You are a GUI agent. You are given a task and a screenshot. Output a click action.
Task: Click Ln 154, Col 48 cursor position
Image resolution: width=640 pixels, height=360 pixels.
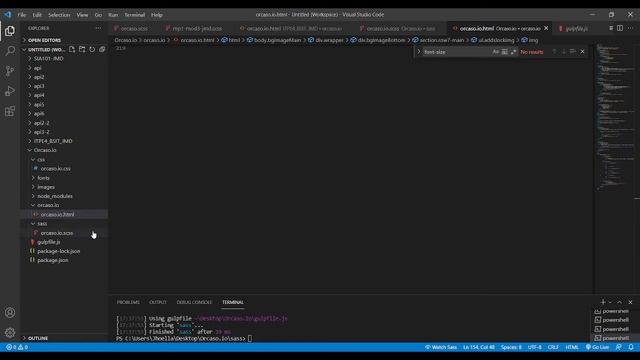[479, 347]
